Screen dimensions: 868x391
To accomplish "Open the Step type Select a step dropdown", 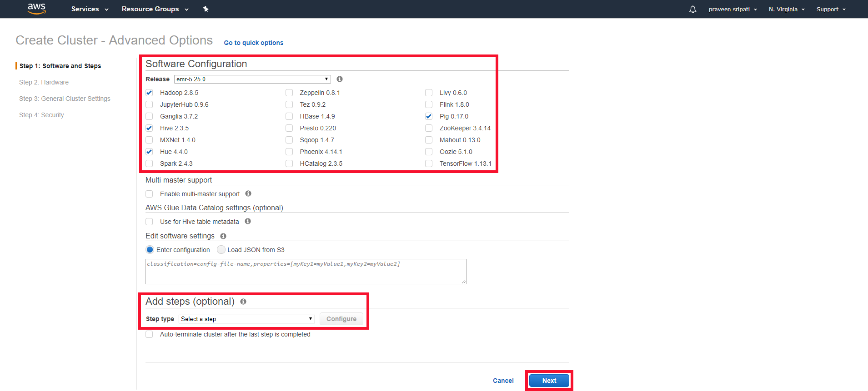I will click(246, 319).
